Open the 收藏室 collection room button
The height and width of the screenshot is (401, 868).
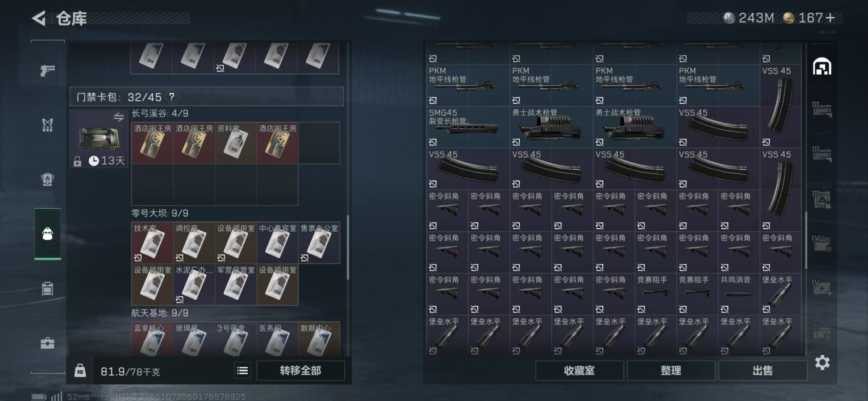pos(579,371)
